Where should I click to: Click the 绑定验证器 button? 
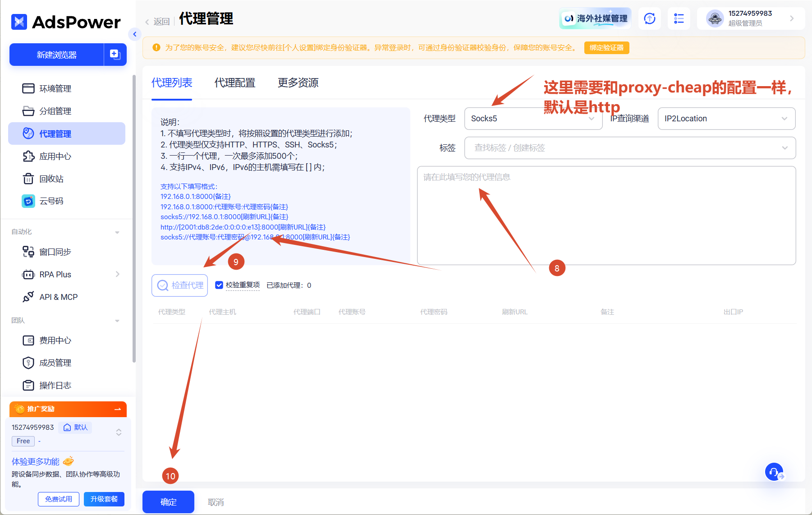click(x=606, y=47)
